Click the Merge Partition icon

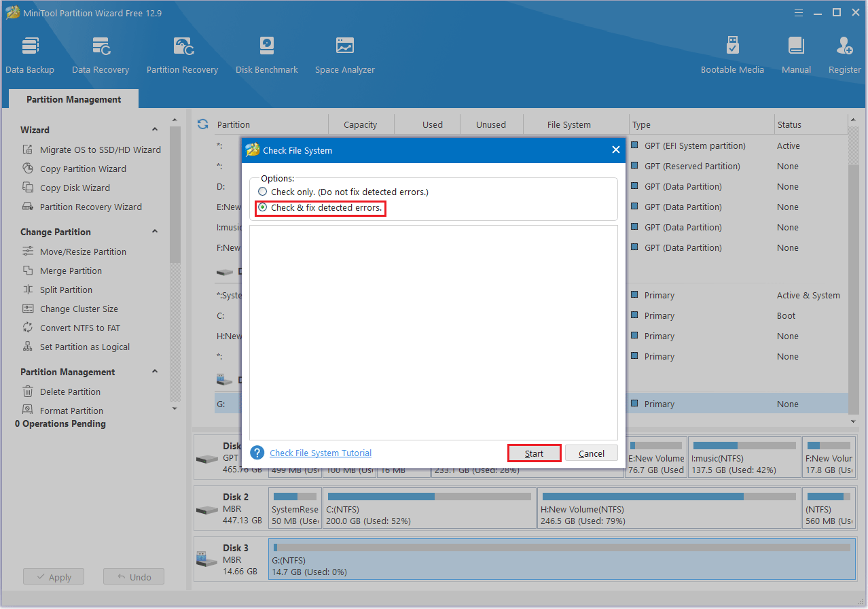28,271
